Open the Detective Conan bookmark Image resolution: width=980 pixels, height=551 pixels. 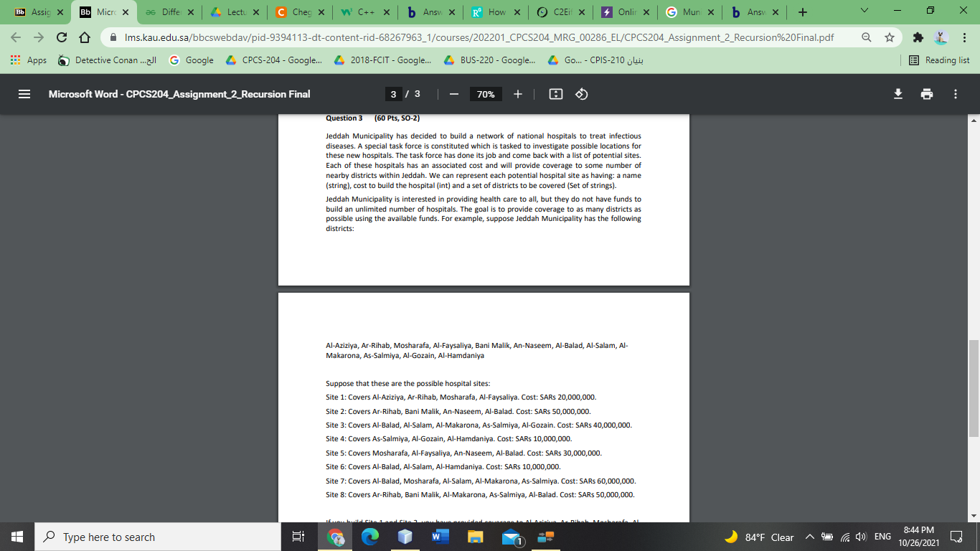point(107,60)
